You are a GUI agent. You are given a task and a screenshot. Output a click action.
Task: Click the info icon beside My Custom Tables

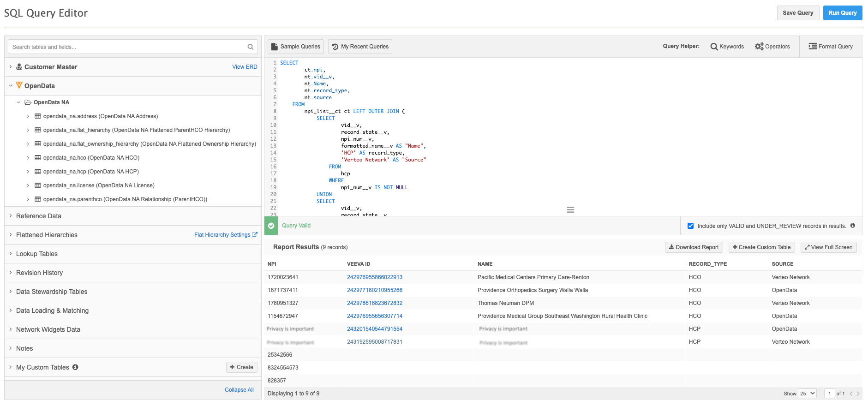75,367
